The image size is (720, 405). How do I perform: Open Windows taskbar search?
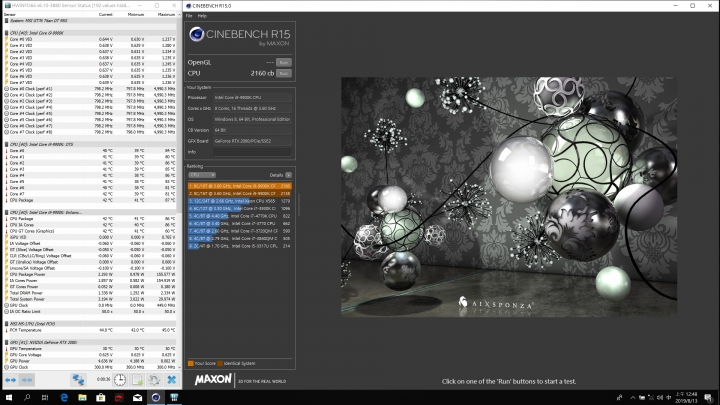(x=27, y=397)
